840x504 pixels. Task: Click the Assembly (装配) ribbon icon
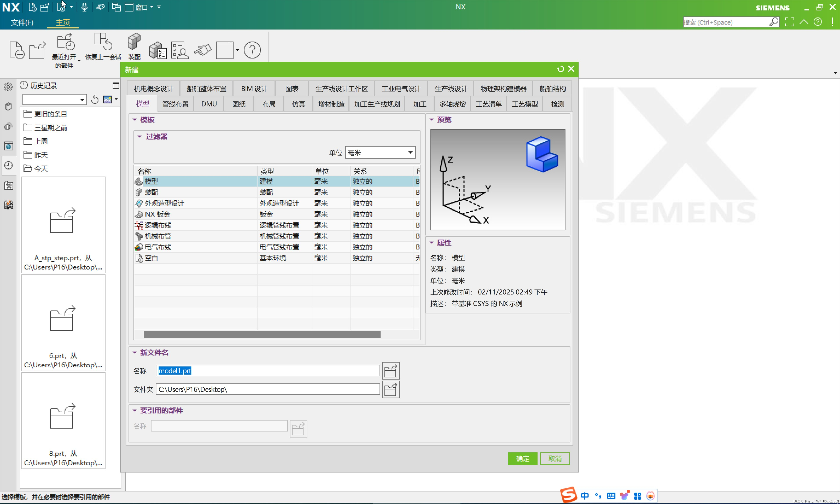pos(134,47)
